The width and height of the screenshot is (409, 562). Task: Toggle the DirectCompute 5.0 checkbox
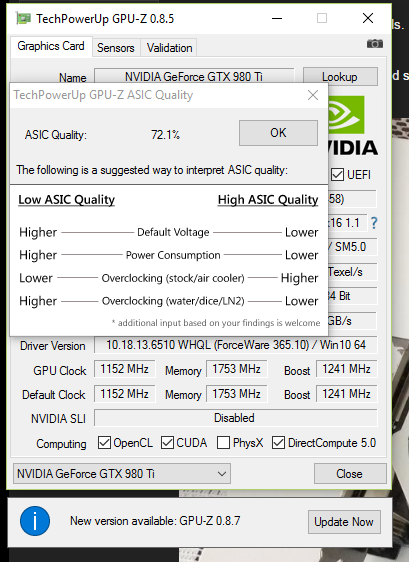point(278,443)
